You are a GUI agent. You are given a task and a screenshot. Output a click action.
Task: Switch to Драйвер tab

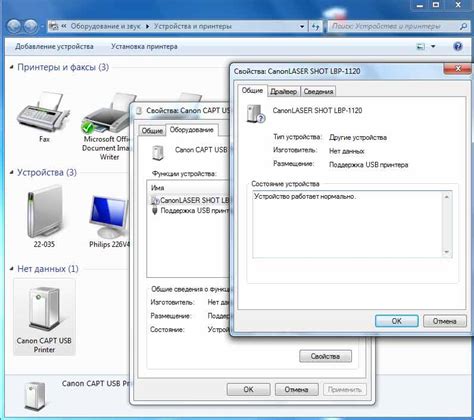(x=284, y=91)
